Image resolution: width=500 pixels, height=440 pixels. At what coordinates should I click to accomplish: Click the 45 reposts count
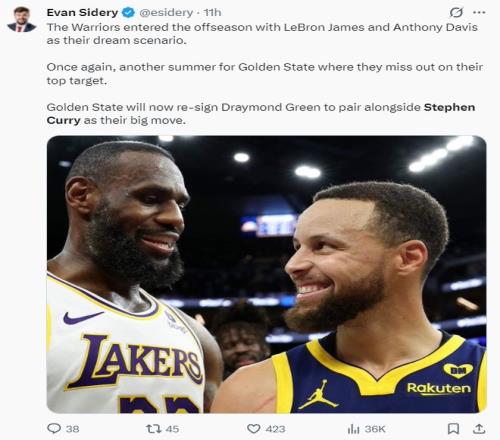tap(172, 429)
